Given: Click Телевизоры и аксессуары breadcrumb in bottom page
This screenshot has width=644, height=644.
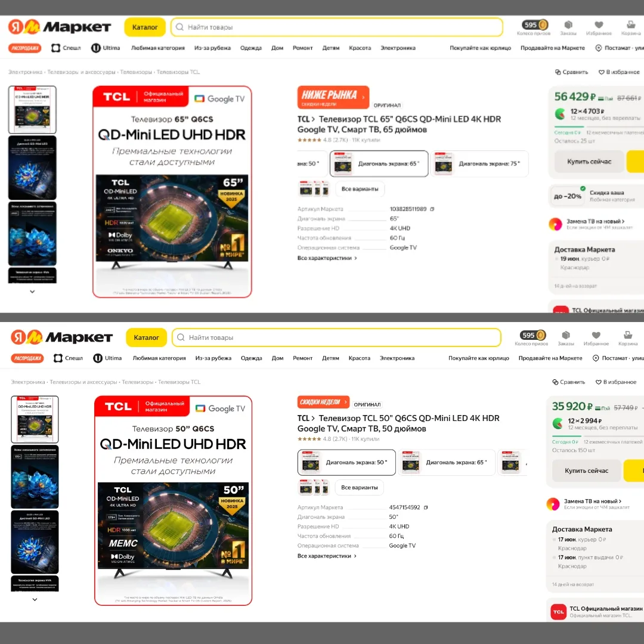Looking at the screenshot, I should point(83,382).
